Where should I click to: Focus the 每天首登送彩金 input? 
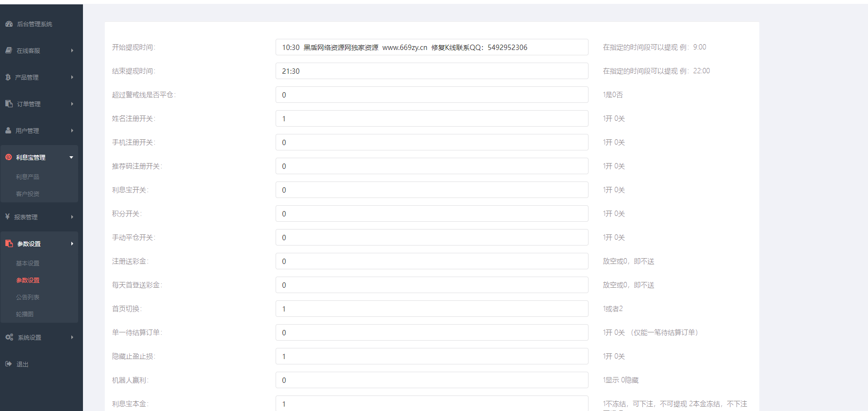click(x=432, y=285)
